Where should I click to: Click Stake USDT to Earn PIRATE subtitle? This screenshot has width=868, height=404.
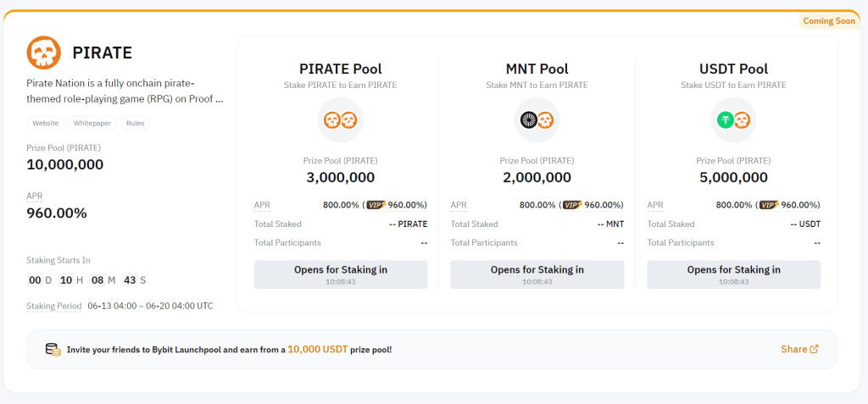[733, 86]
